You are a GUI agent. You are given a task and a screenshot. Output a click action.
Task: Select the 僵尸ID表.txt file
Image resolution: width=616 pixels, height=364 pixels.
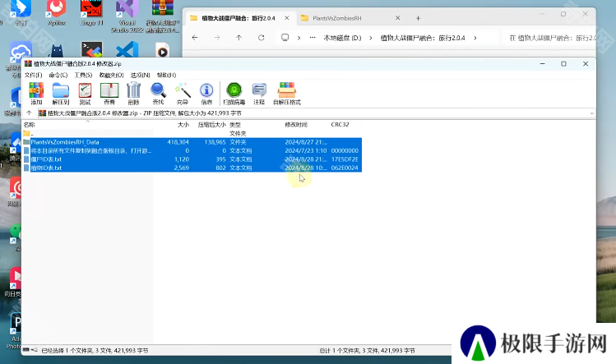[192, 159]
